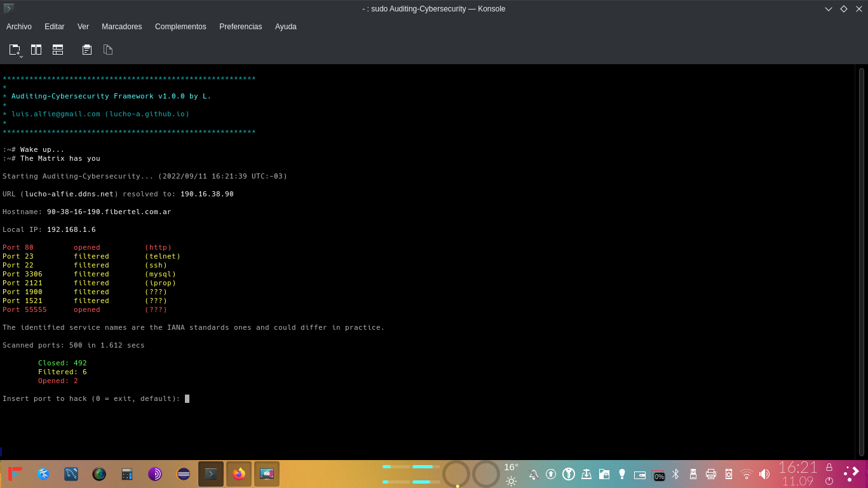Screen dimensions: 868x488
Task: Click the 0% battery charge indicator
Action: point(659,475)
